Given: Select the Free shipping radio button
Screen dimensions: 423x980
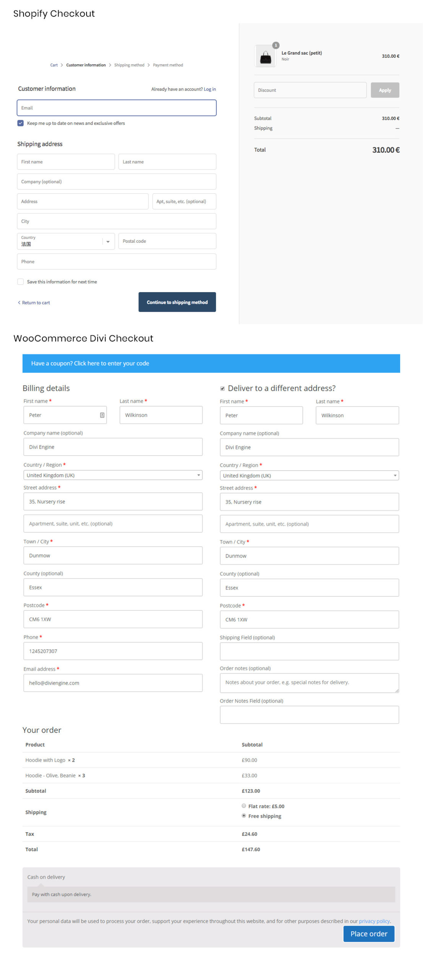Looking at the screenshot, I should [244, 815].
